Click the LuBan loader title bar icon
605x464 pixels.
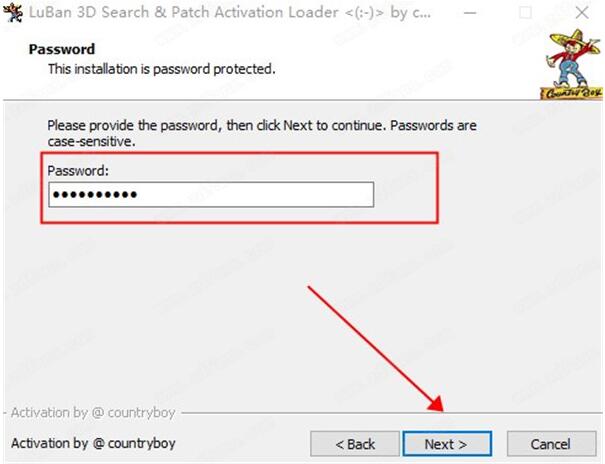click(13, 12)
